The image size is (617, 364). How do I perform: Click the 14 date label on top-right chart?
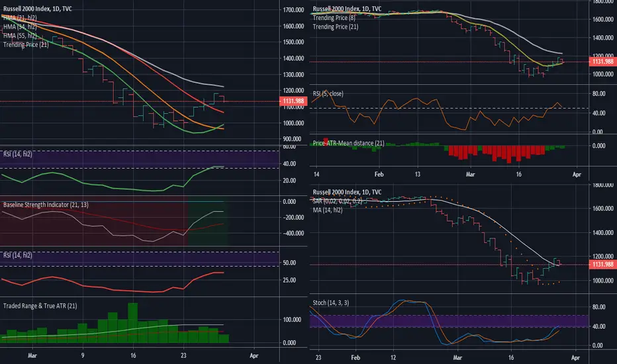click(x=316, y=174)
